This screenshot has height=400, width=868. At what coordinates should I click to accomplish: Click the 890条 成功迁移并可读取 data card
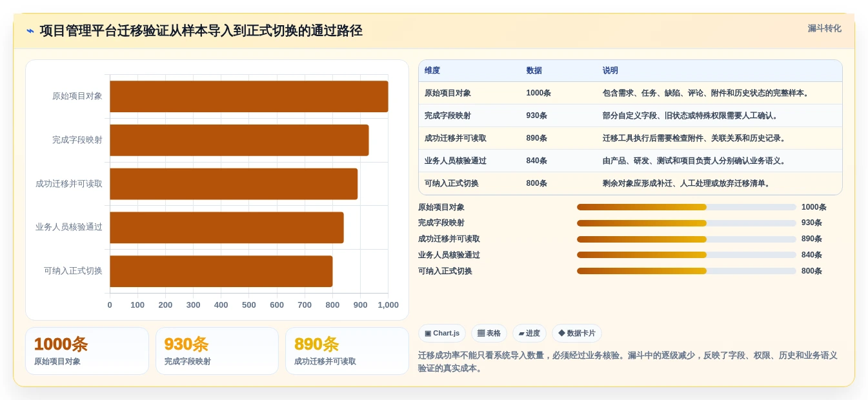[x=347, y=351]
